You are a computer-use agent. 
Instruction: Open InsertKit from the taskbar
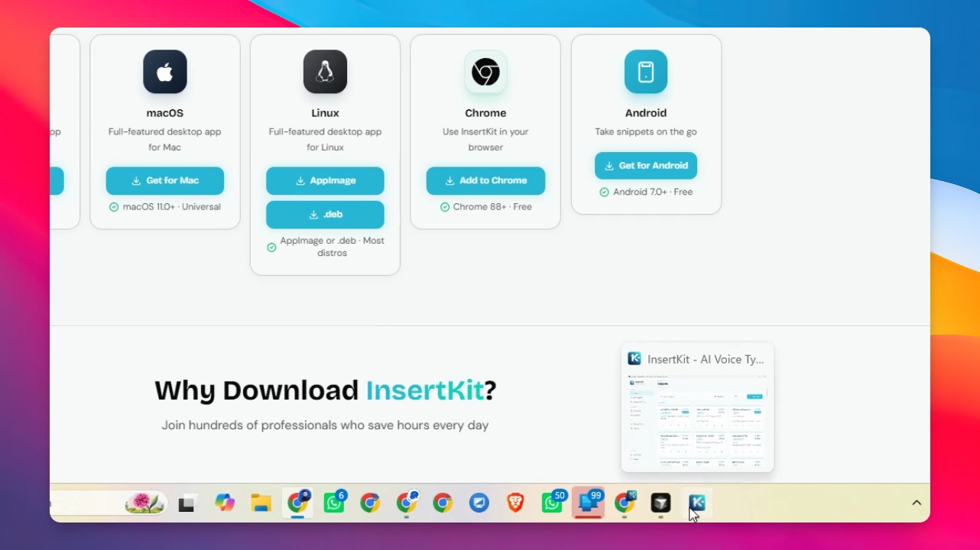[697, 503]
